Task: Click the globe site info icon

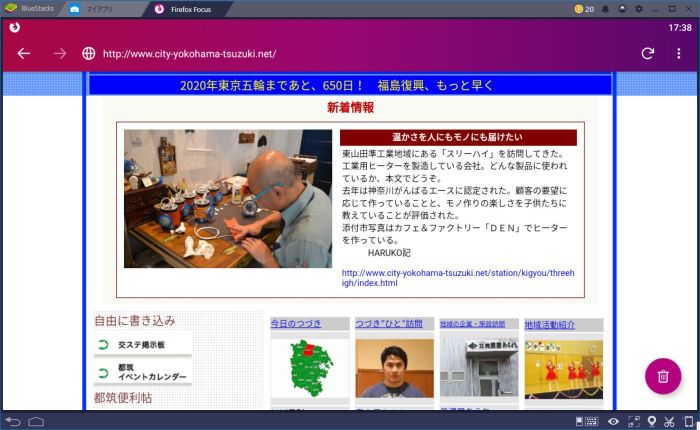Action: 88,53
